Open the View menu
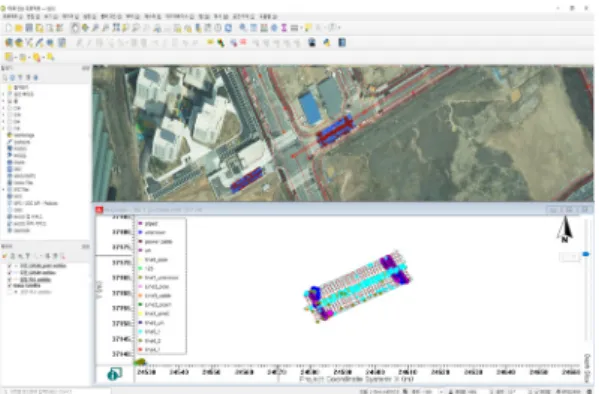Screen dimensions: 599x394 coord(51,16)
